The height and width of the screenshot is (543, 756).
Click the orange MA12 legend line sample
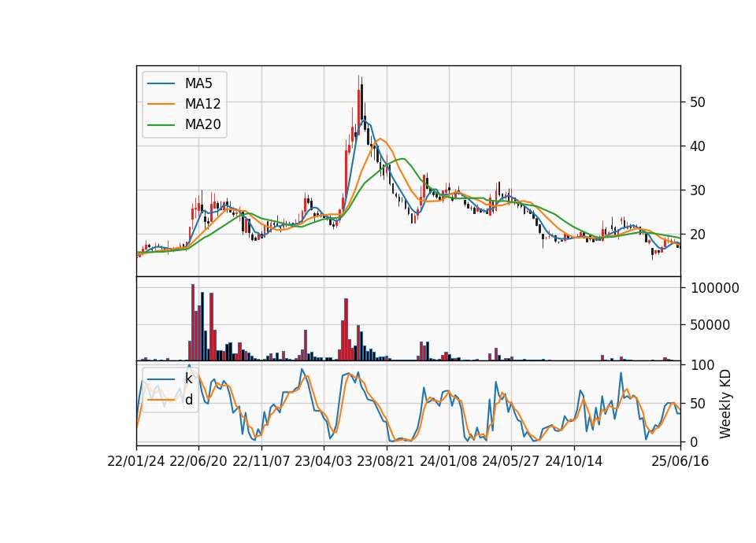pos(161,104)
